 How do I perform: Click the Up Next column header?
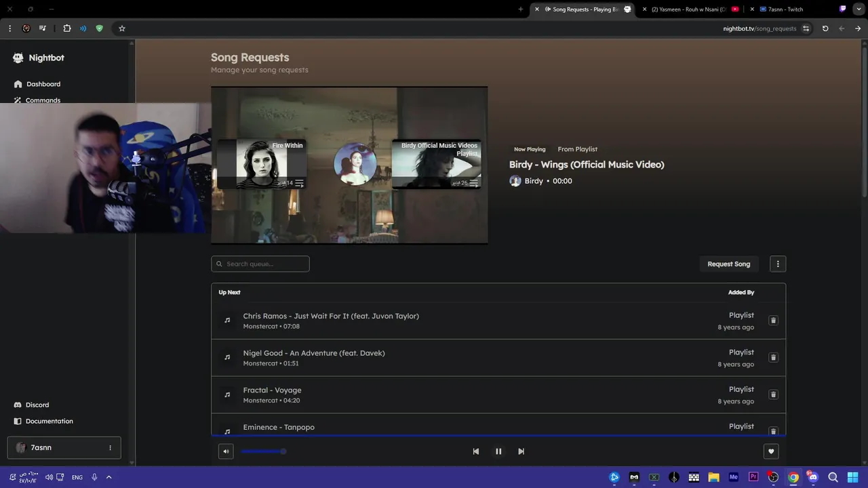pos(229,292)
